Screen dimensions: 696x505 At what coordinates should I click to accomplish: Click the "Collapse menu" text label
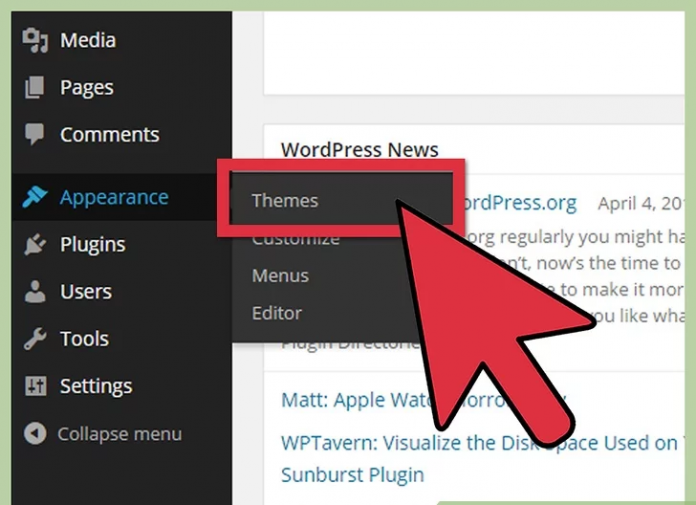pyautogui.click(x=119, y=434)
